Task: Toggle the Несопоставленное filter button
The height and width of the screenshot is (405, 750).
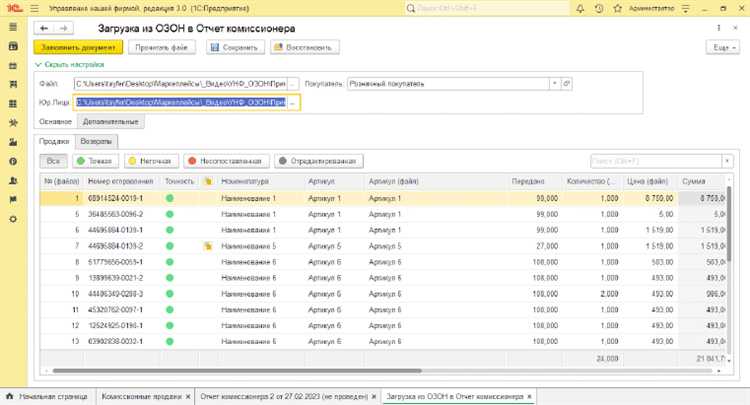Action: [x=228, y=160]
